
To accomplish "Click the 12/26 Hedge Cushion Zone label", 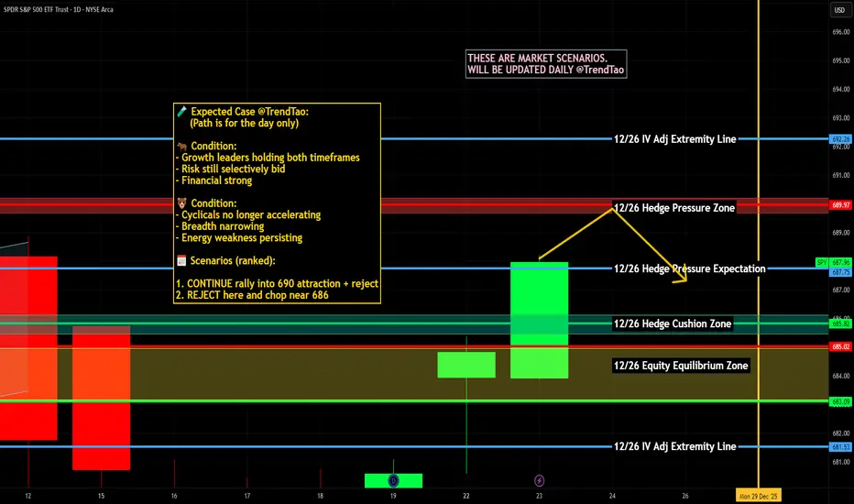I will (673, 323).
